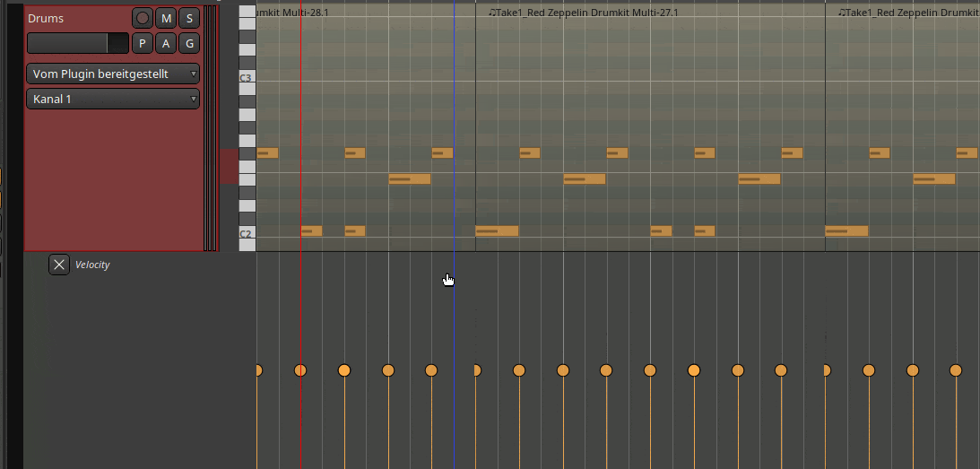
Task: Click the highlighted red piano key left of keyboard
Action: pyautogui.click(x=229, y=166)
